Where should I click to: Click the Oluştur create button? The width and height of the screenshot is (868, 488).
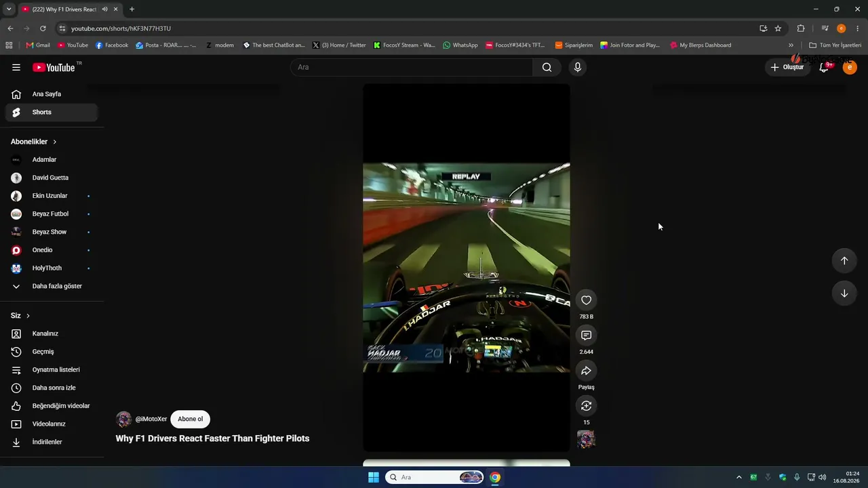pyautogui.click(x=787, y=67)
